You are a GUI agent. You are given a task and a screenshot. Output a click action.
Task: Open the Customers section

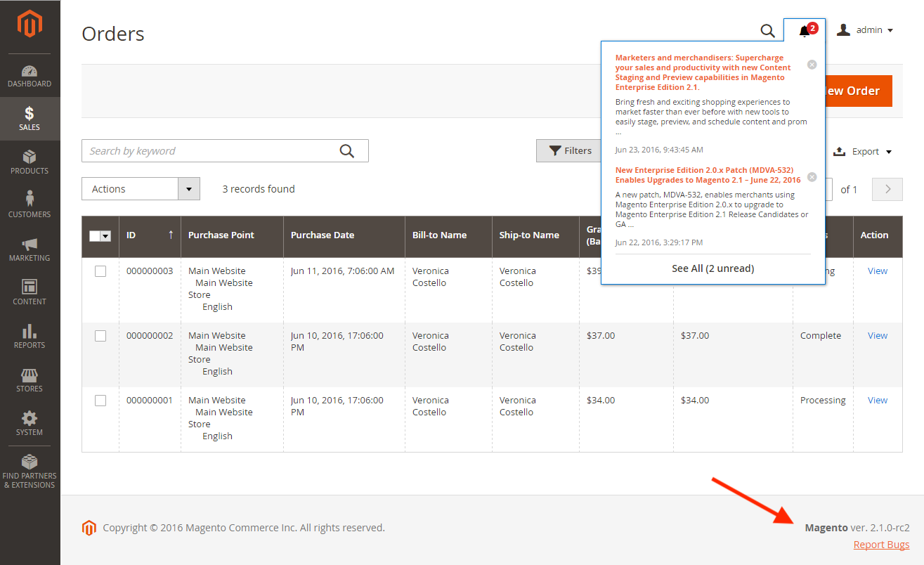point(30,205)
